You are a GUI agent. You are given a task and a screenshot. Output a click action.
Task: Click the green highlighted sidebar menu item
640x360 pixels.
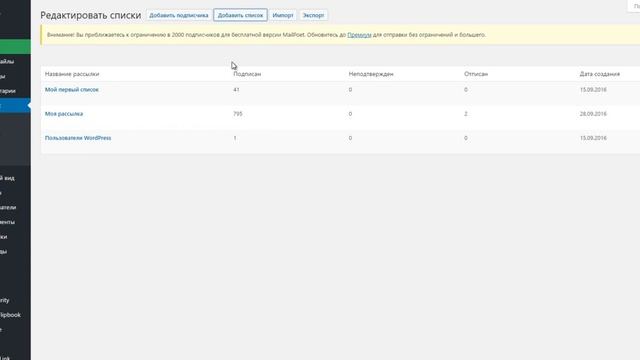(15, 47)
